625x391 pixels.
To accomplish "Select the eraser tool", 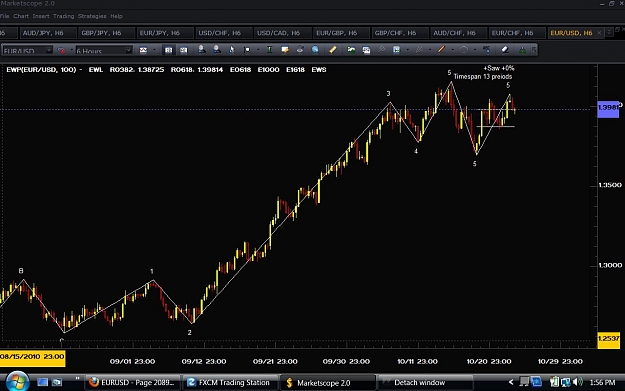I will [x=505, y=49].
